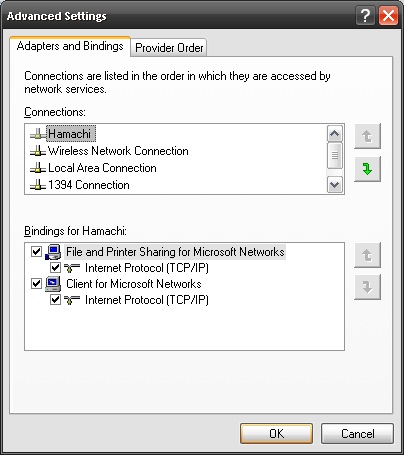Click the Connections list scroll down arrow
Viewport: 404px width, 455px height.
(x=335, y=185)
